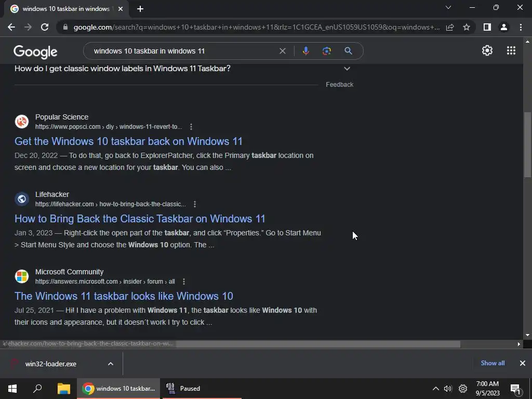
Task: Open more options for Microsoft Community result
Action: [184, 281]
